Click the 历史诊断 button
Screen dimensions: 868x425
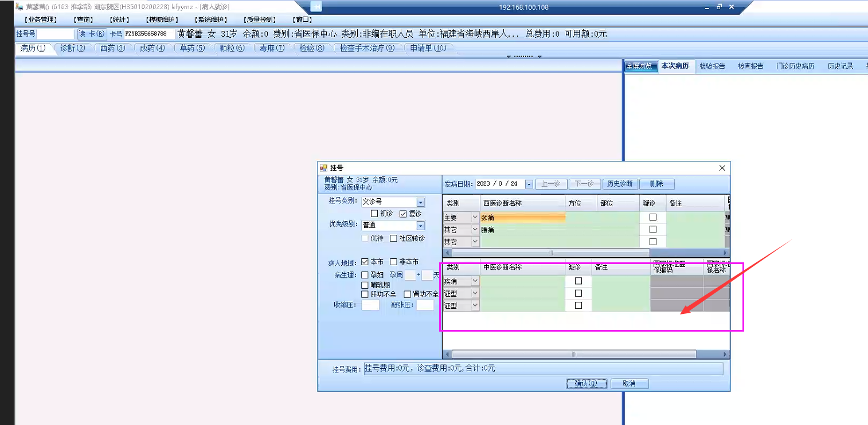[620, 184]
